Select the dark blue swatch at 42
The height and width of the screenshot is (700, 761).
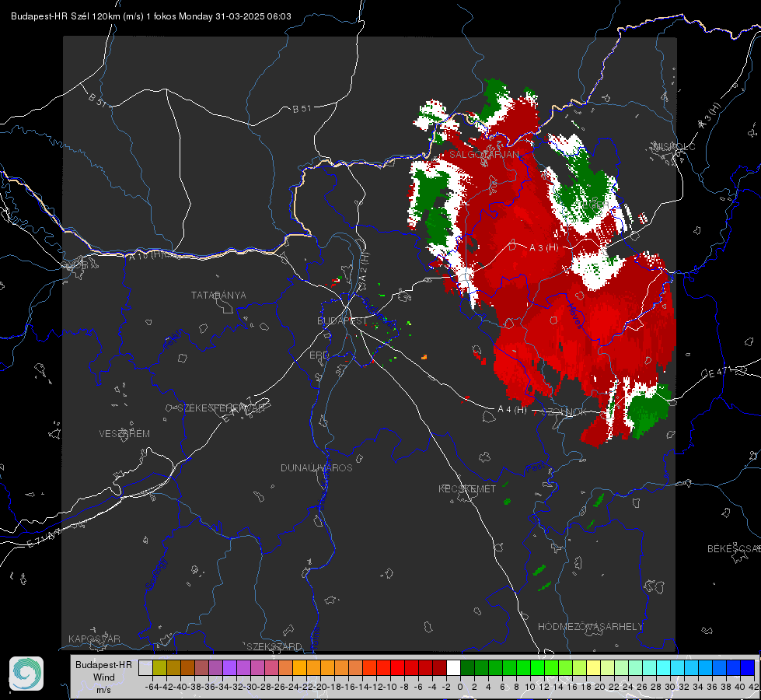(x=748, y=668)
